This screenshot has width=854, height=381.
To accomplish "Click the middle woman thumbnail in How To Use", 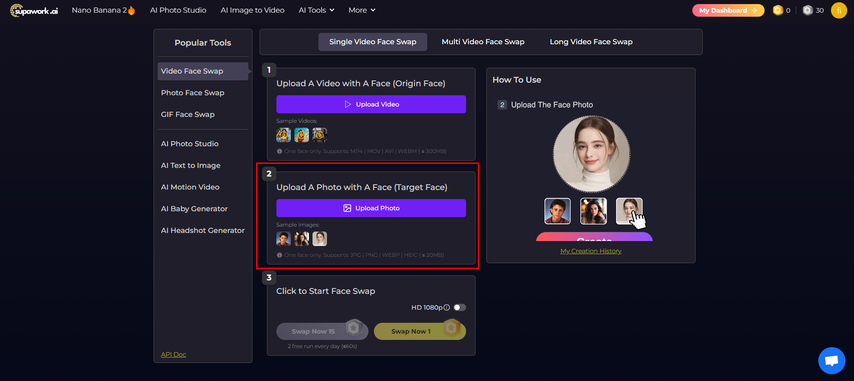I will 593,211.
